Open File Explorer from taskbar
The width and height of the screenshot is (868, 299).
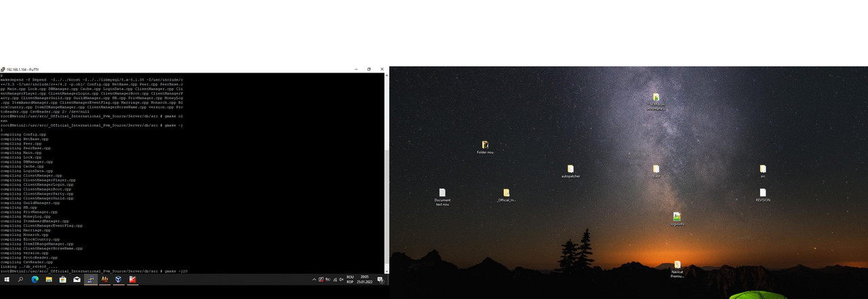click(49, 279)
